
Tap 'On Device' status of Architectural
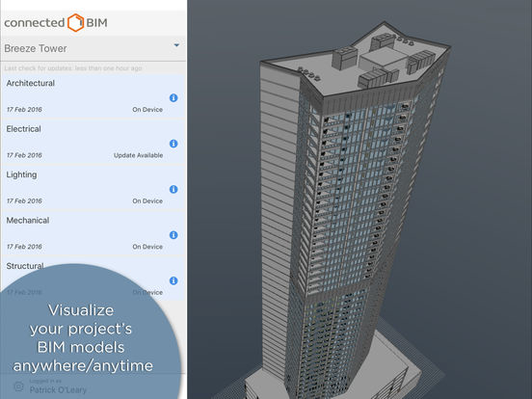point(147,110)
